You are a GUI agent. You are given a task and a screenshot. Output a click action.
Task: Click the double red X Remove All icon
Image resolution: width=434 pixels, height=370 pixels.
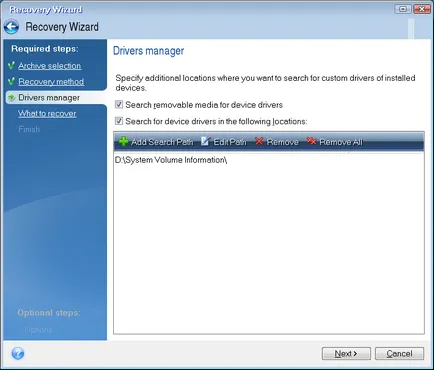tap(311, 141)
